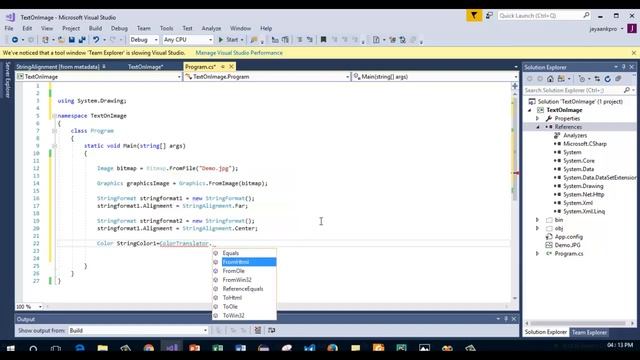
Task: Open the Analyze menu
Action: point(211,28)
